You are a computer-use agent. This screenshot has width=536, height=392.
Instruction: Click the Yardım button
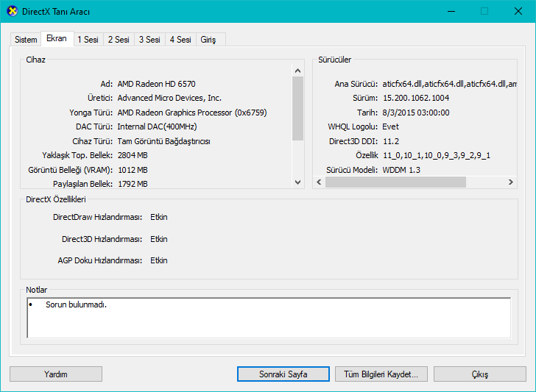pos(56,374)
